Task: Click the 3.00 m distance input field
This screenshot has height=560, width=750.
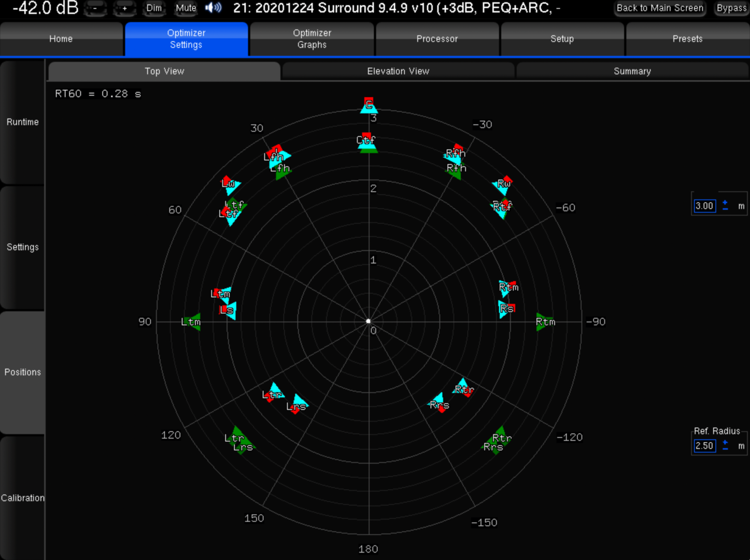Action: [x=704, y=206]
